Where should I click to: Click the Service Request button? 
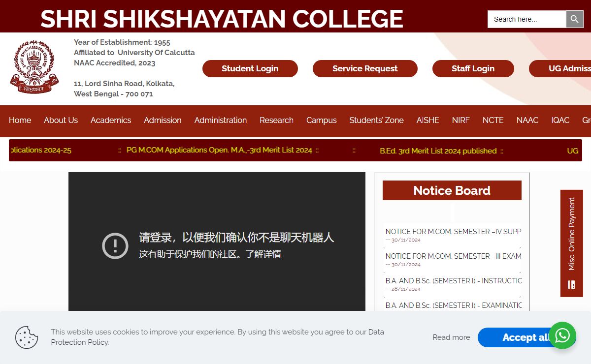365,68
